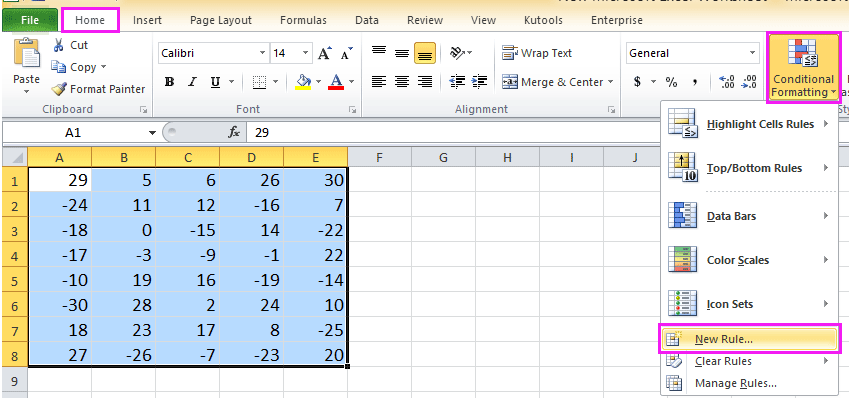
Task: Click the Wrap Text button
Action: [537, 53]
